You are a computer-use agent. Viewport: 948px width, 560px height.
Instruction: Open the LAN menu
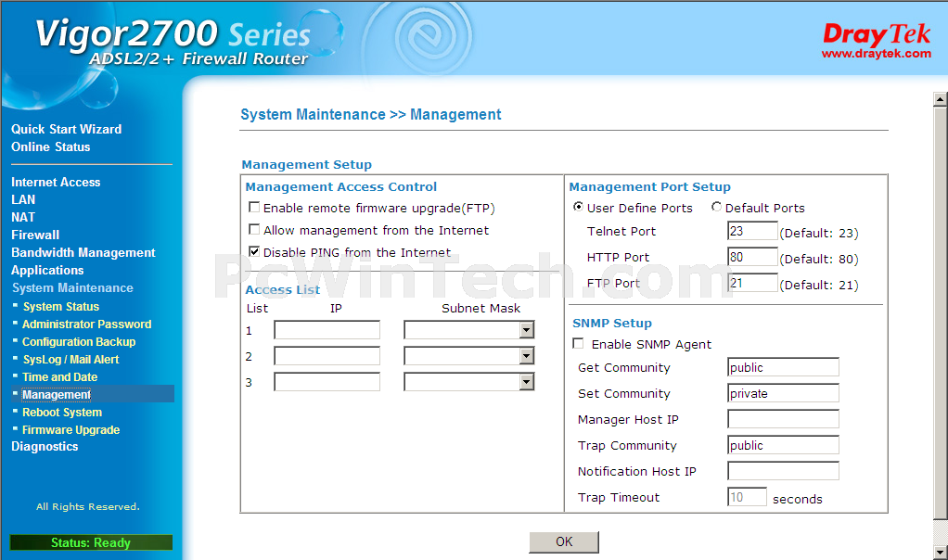[23, 199]
